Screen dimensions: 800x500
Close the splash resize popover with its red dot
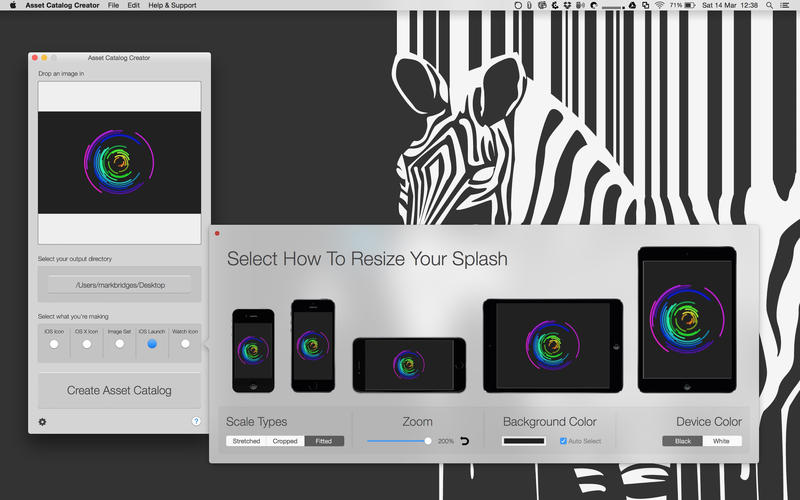pyautogui.click(x=217, y=233)
